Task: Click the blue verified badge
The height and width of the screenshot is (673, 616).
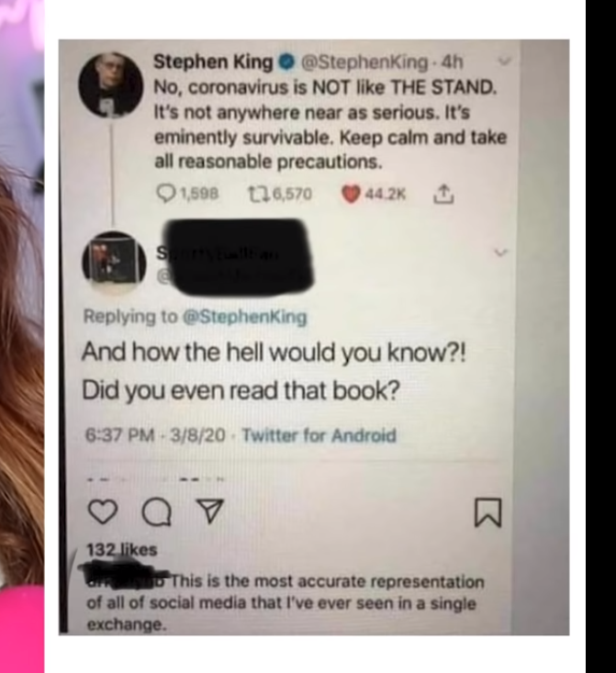Action: pyautogui.click(x=286, y=63)
